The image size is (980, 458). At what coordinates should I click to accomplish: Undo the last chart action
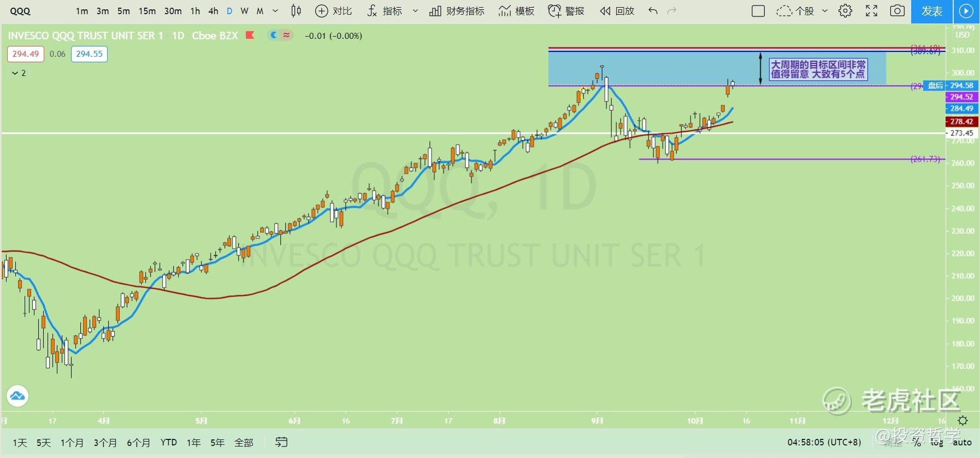653,11
